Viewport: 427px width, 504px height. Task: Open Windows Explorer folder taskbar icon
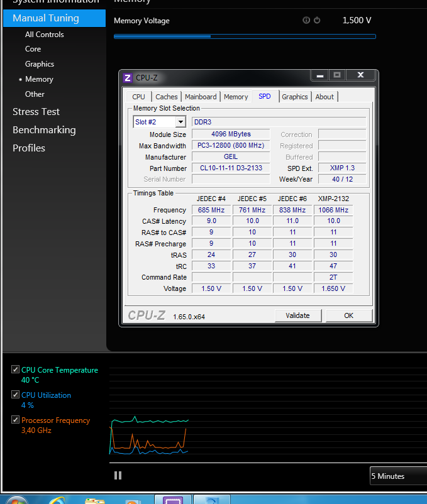[94, 501]
